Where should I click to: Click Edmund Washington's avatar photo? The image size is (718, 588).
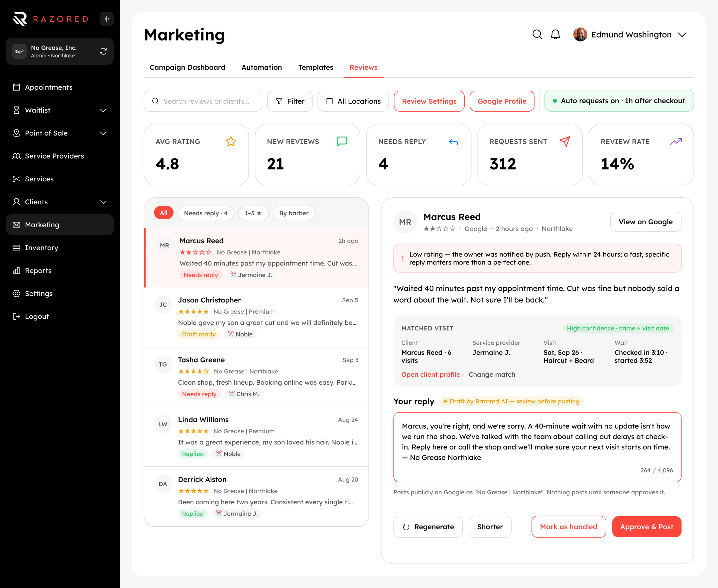[580, 35]
